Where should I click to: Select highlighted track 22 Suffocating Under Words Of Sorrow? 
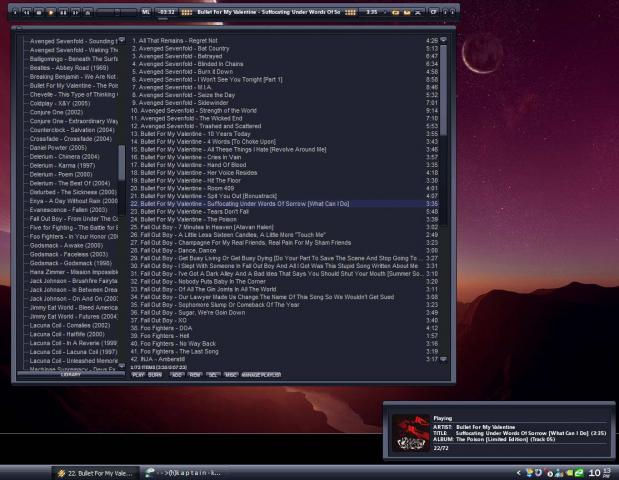click(284, 204)
